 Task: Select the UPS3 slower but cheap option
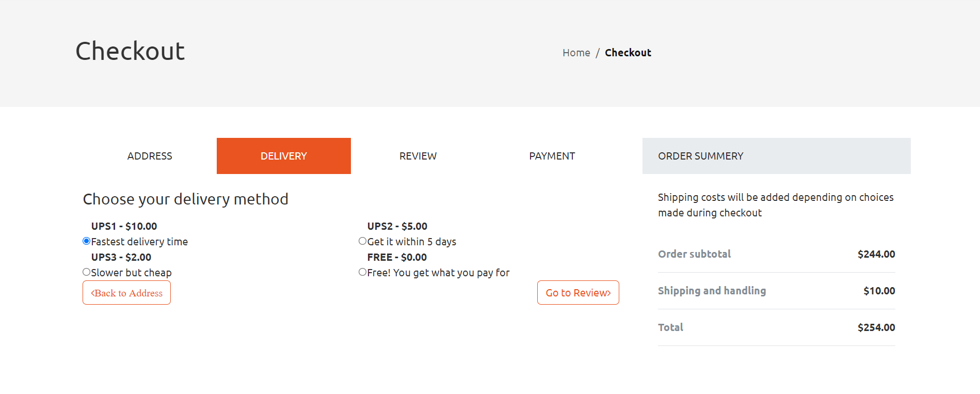86,272
